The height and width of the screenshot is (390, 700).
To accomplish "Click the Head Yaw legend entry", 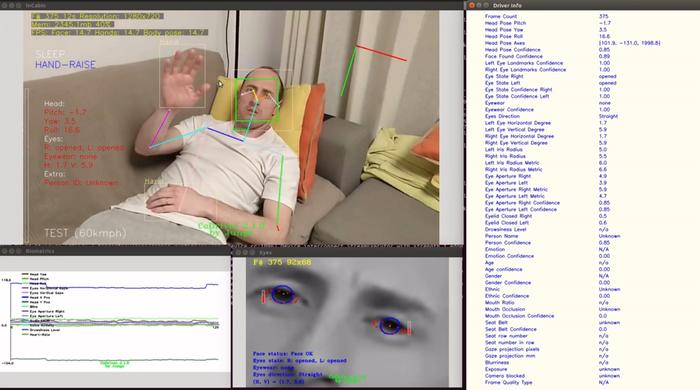I will (x=34, y=274).
